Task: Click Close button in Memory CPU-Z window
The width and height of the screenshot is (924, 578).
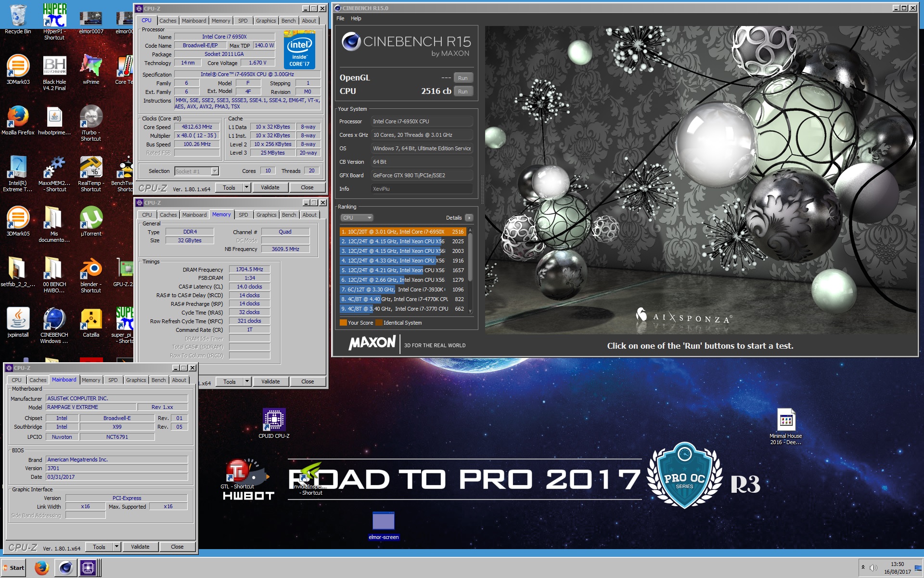Action: [308, 381]
